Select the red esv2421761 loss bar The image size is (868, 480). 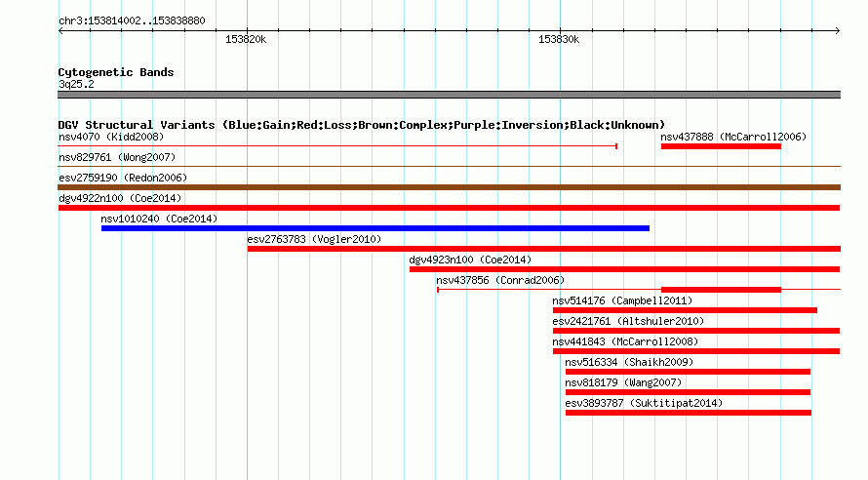[696, 331]
